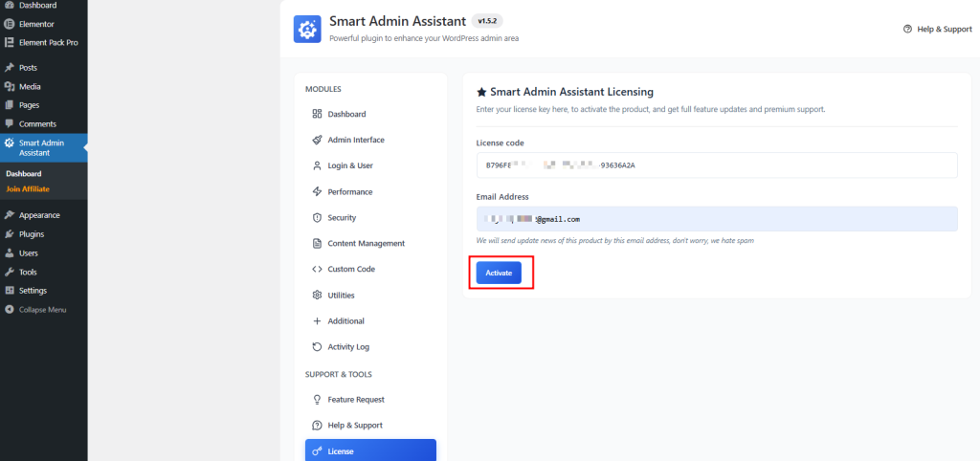Go to the Utilities module
This screenshot has width=980, height=461.
coord(370,295)
